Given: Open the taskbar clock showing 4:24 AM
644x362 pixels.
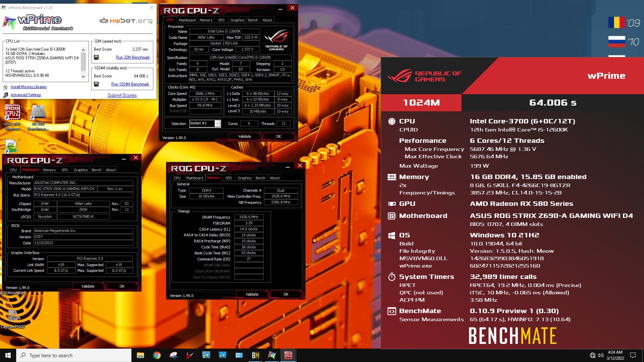Looking at the screenshot, I should [x=615, y=355].
